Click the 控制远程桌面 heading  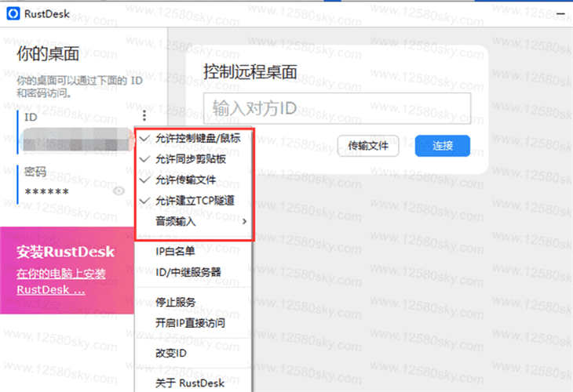click(250, 71)
